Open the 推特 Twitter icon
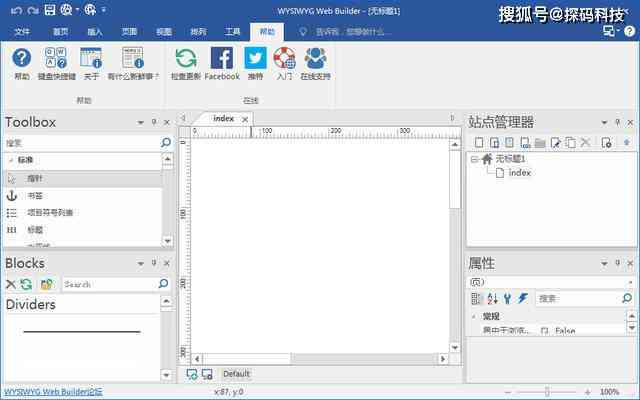Screen dimensions: 640x400 pos(255,58)
